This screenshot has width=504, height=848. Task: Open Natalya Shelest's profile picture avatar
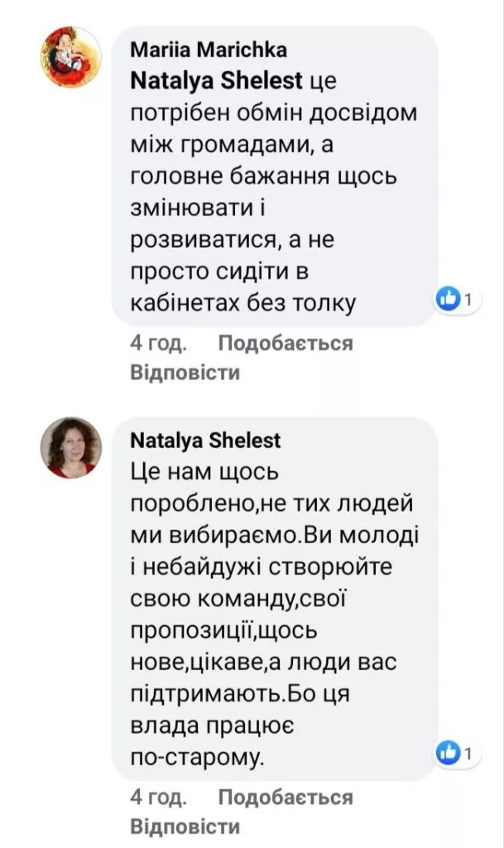71,447
